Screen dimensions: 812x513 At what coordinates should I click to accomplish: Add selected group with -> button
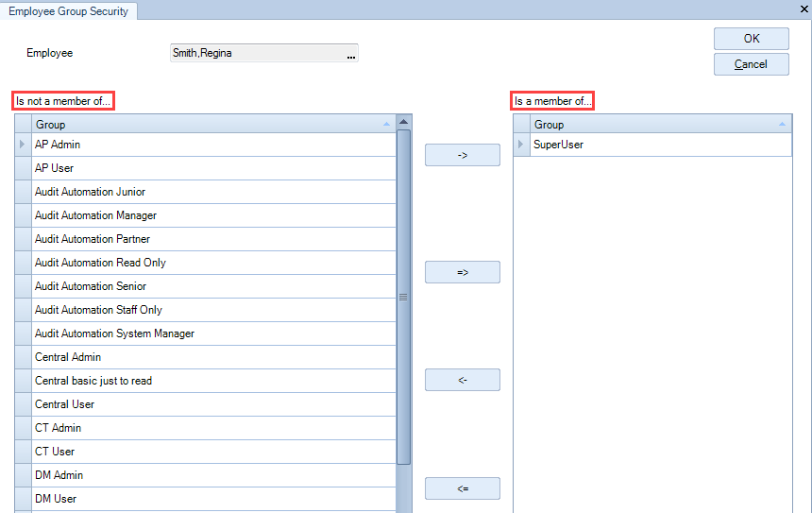pyautogui.click(x=463, y=155)
